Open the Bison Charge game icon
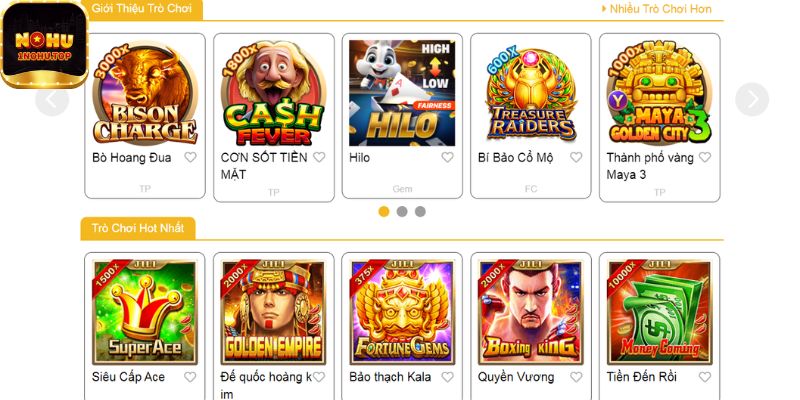The height and width of the screenshot is (400, 800). point(145,93)
